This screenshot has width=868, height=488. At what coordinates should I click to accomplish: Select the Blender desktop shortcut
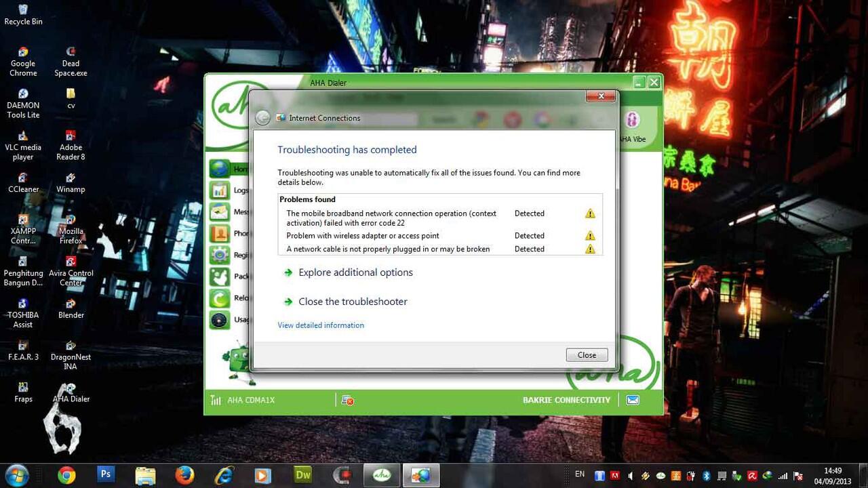[71, 309]
